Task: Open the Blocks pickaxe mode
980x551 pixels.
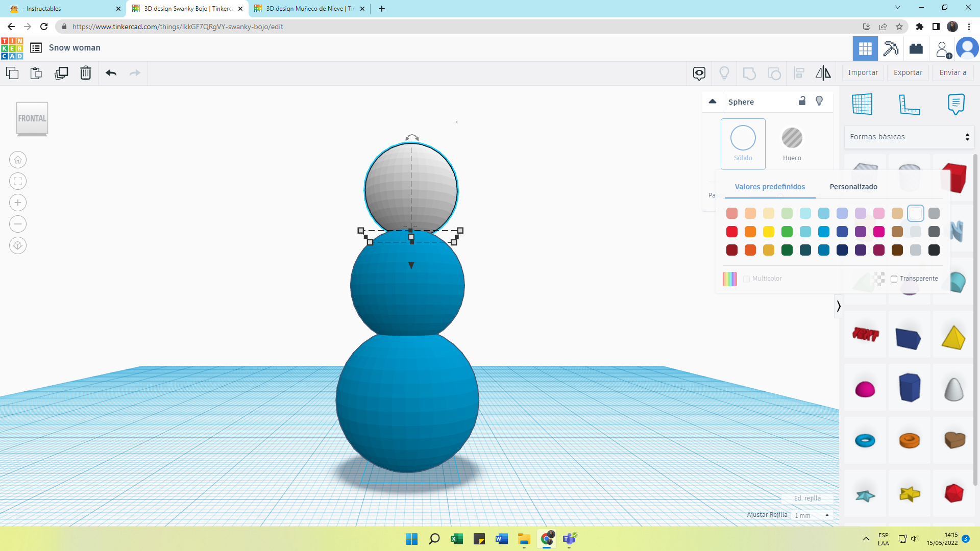Action: (x=891, y=48)
